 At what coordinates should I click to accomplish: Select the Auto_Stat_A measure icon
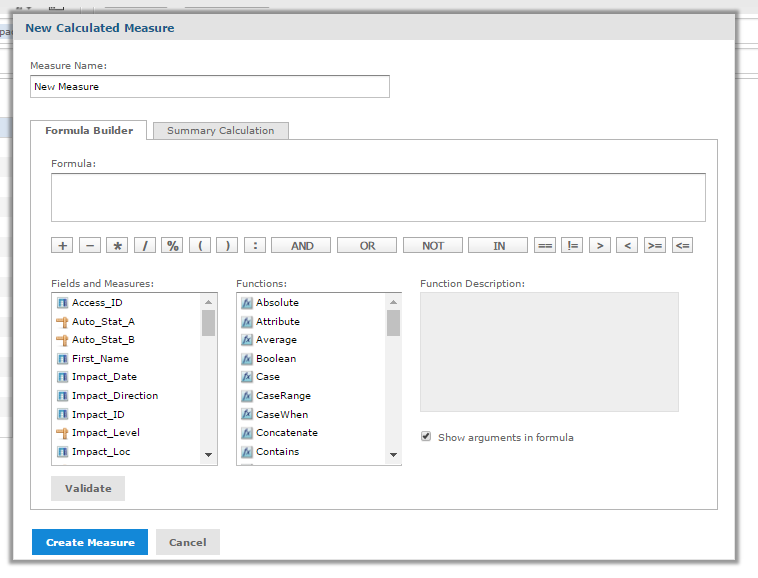click(x=62, y=322)
